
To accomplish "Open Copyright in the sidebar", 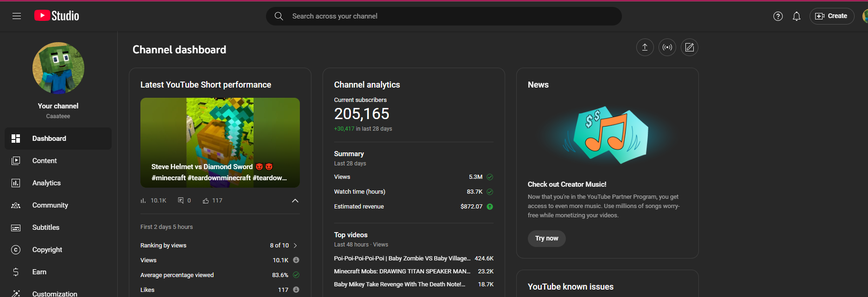I will click(x=58, y=250).
